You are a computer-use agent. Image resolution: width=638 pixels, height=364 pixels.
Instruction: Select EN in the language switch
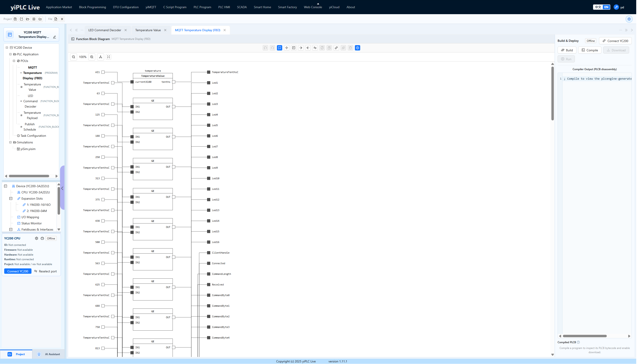(606, 7)
